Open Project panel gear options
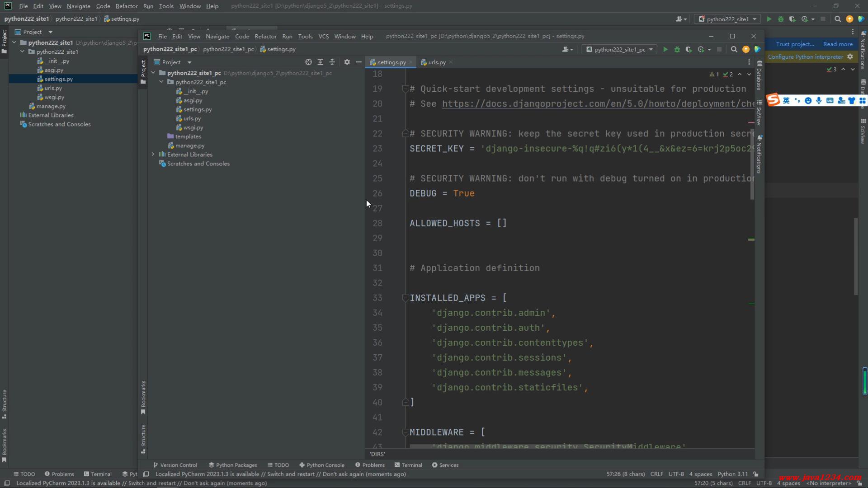 [347, 62]
